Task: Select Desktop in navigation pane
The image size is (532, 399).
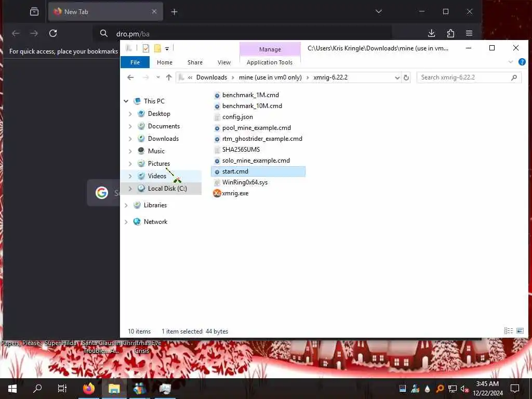Action: click(x=159, y=114)
